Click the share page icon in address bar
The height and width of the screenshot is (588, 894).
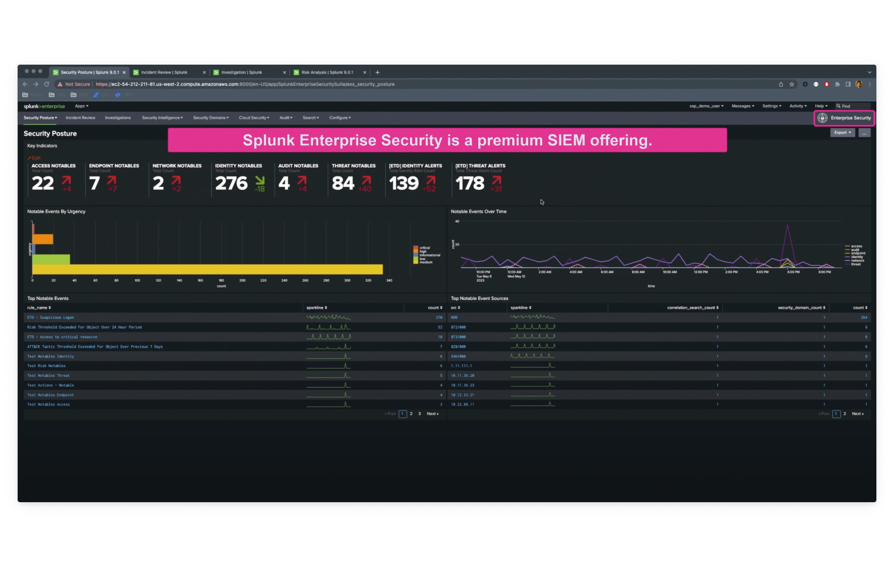click(781, 84)
